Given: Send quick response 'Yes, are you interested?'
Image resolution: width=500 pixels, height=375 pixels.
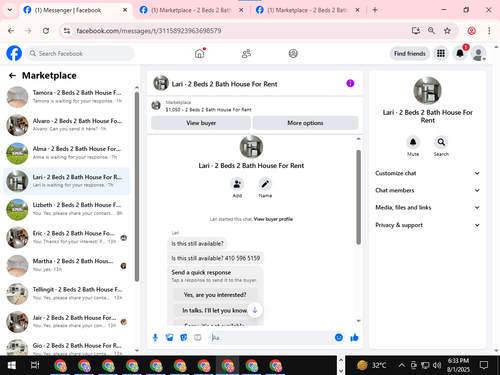Looking at the screenshot, I should (215, 295).
